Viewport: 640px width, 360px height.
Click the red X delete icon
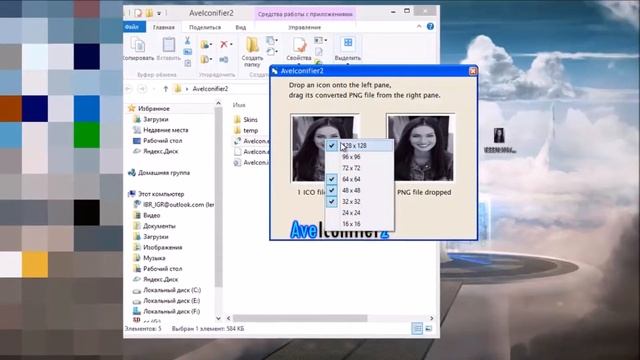(224, 44)
